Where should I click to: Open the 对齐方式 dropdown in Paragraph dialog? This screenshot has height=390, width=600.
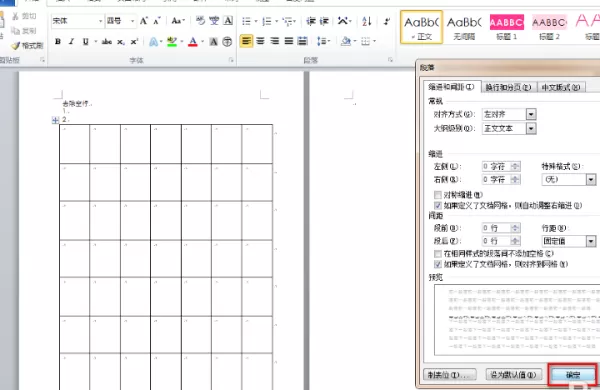point(531,114)
